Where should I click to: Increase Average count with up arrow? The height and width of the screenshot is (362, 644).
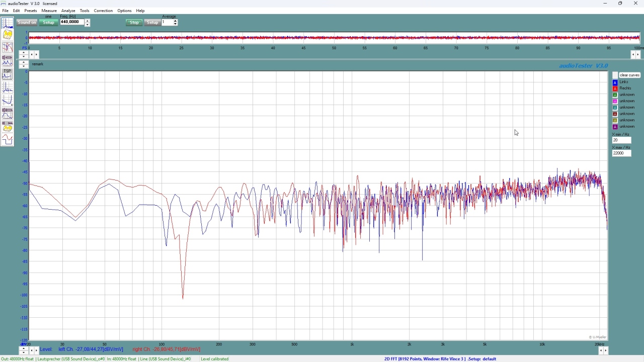[176, 21]
